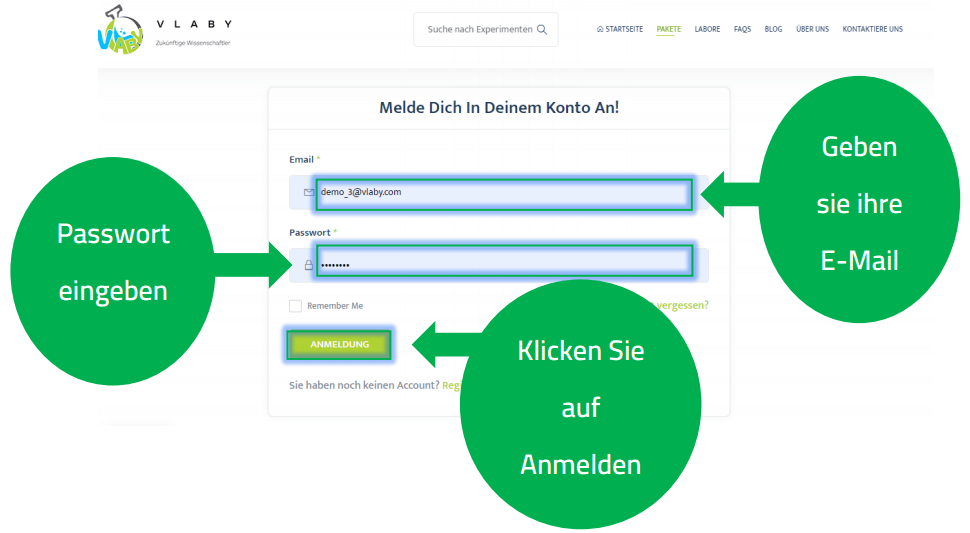This screenshot has width=970, height=533.
Task: Enable the Remember Me checkbox
Action: click(x=295, y=306)
